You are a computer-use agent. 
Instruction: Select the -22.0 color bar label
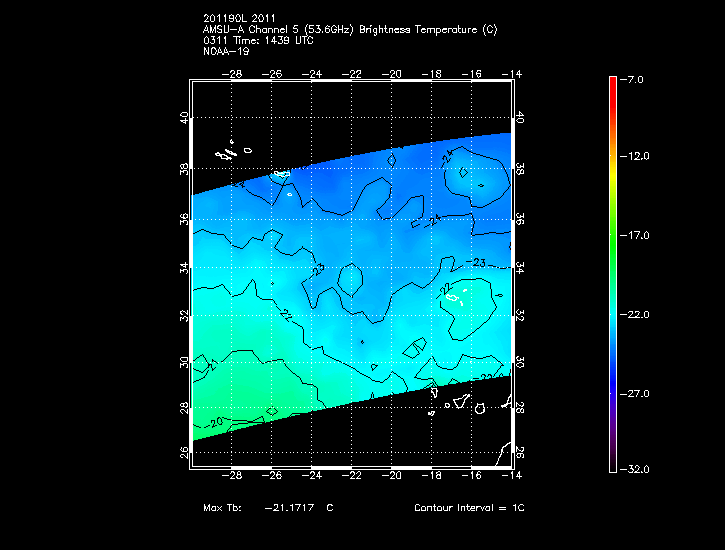click(637, 315)
